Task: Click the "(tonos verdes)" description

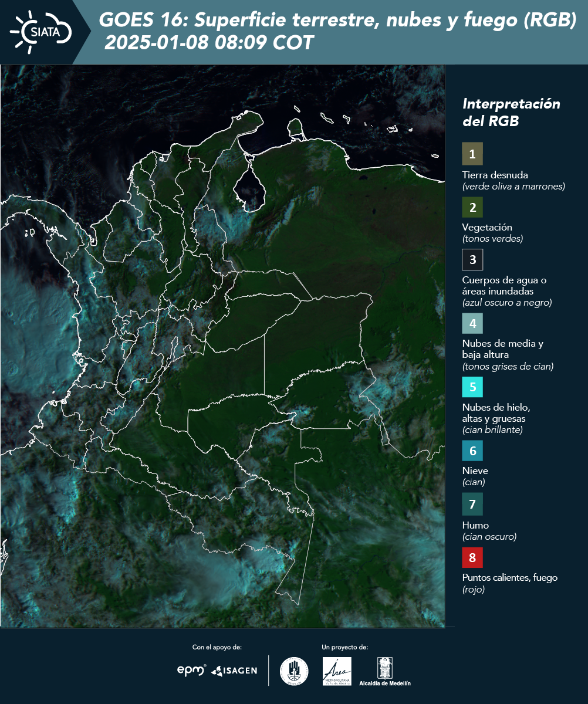Action: click(492, 239)
